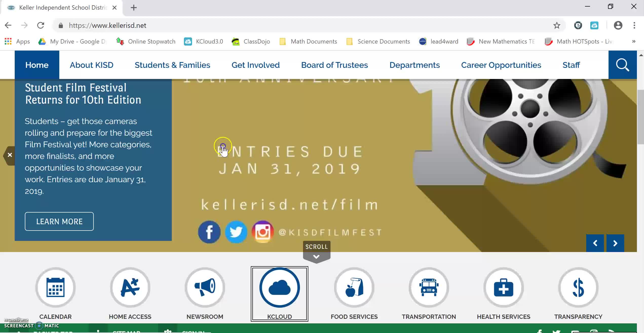Show more bookmarks overflow chevron
Image resolution: width=644 pixels, height=333 pixels.
click(x=634, y=41)
